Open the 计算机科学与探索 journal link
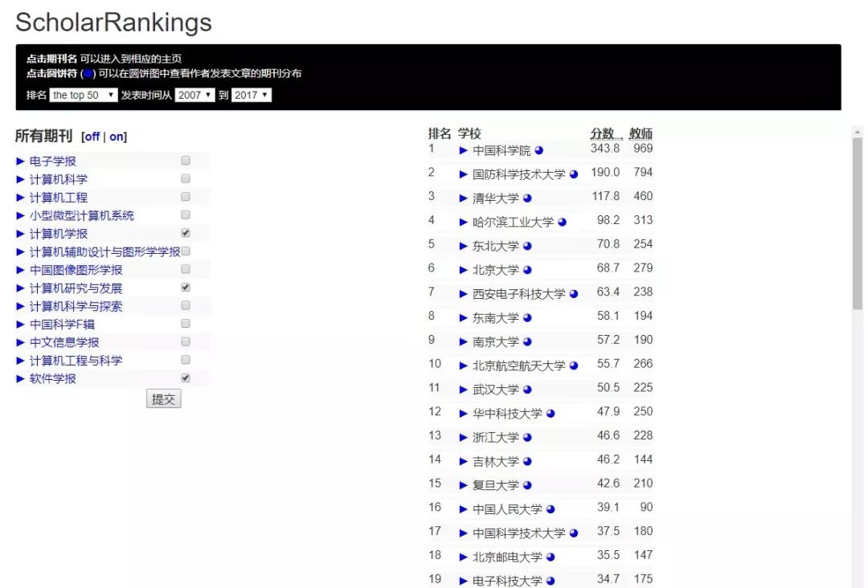Screen dimensions: 868x588 (76, 306)
